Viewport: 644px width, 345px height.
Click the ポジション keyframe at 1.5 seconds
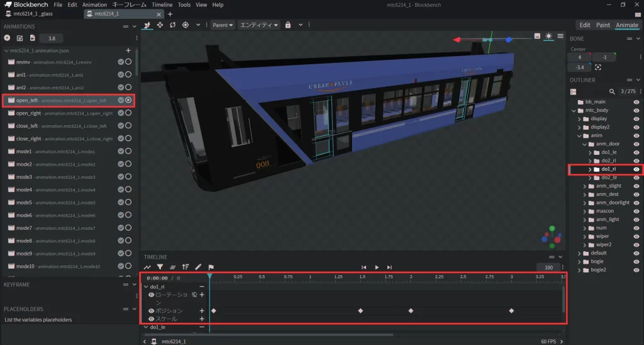[x=360, y=311]
